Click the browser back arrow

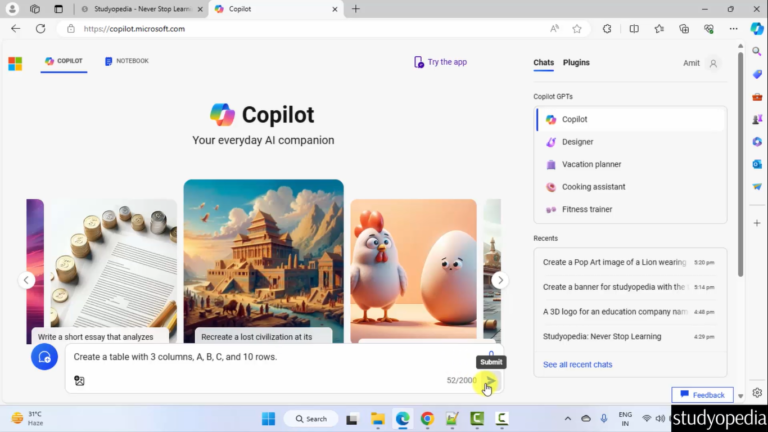click(16, 29)
